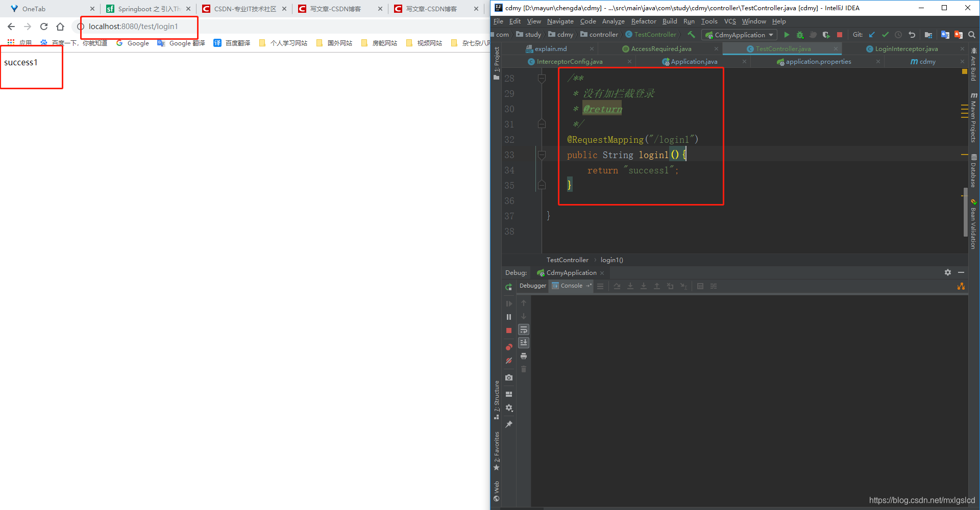Open 百度翻译 bookmark
Image resolution: width=980 pixels, height=510 pixels.
coord(232,43)
